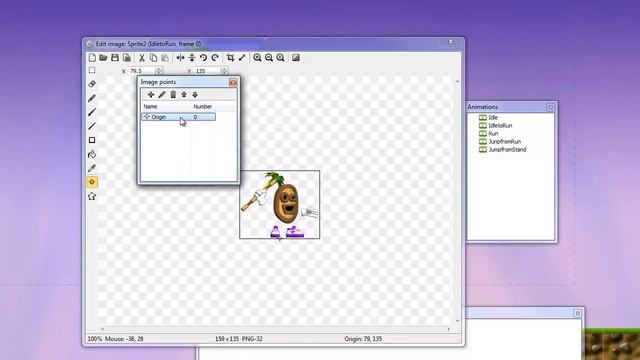Image resolution: width=640 pixels, height=360 pixels.
Task: Click the Y coordinate input field
Action: [x=207, y=71]
